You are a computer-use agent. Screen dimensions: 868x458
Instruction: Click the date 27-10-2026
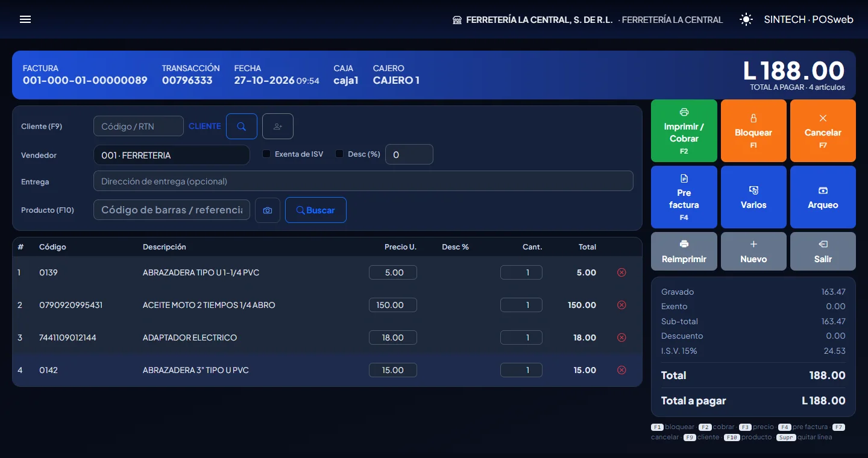click(265, 80)
